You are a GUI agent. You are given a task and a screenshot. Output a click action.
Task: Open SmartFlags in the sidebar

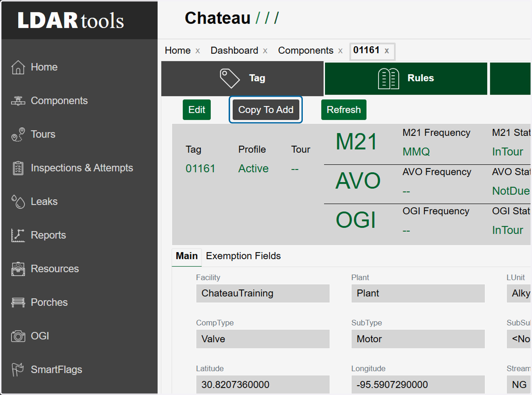pyautogui.click(x=56, y=370)
